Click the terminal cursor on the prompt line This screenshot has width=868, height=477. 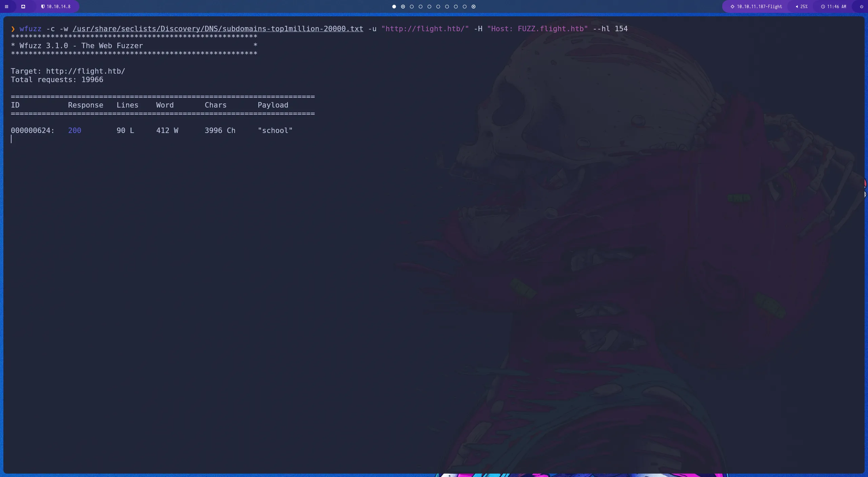pyautogui.click(x=12, y=139)
